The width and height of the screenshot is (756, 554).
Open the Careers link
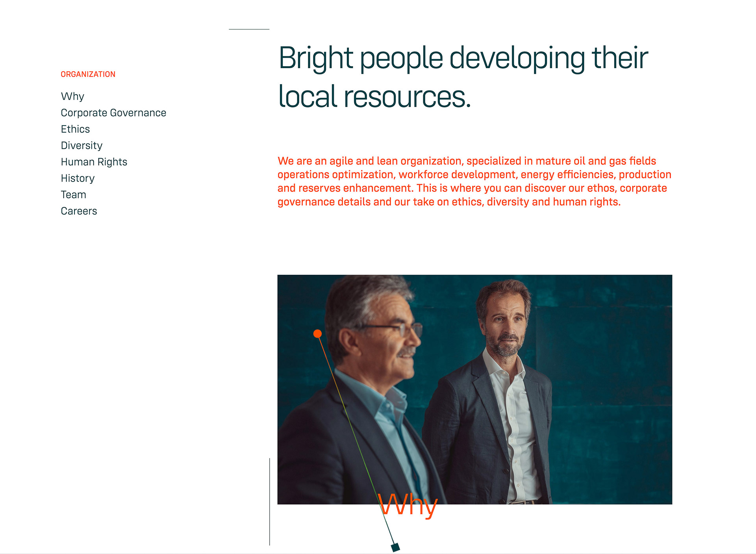pyautogui.click(x=79, y=211)
